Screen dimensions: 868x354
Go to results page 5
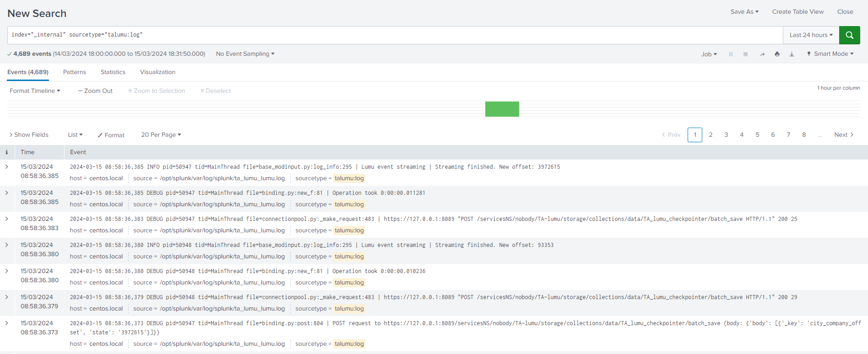pyautogui.click(x=757, y=135)
